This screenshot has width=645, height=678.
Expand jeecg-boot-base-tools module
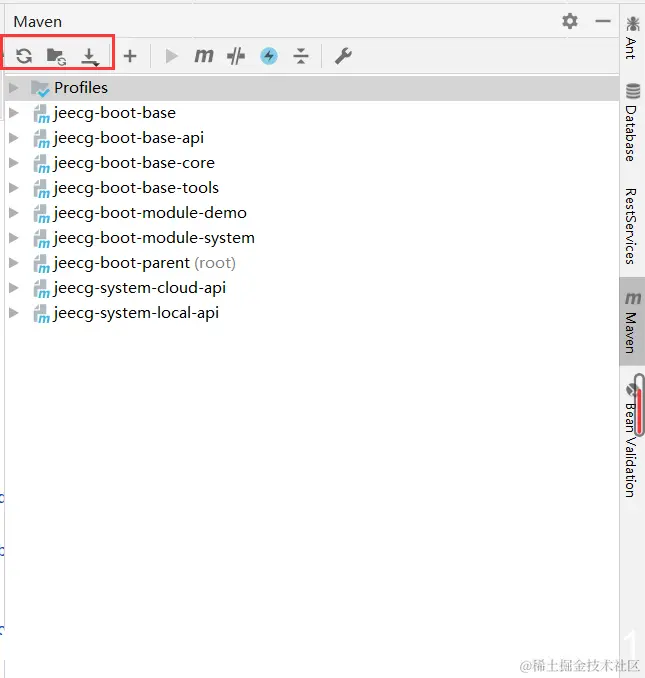pyautogui.click(x=14, y=188)
